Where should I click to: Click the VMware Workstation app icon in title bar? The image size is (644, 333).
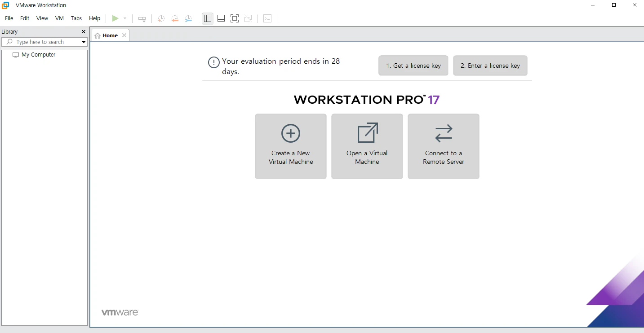5,5
